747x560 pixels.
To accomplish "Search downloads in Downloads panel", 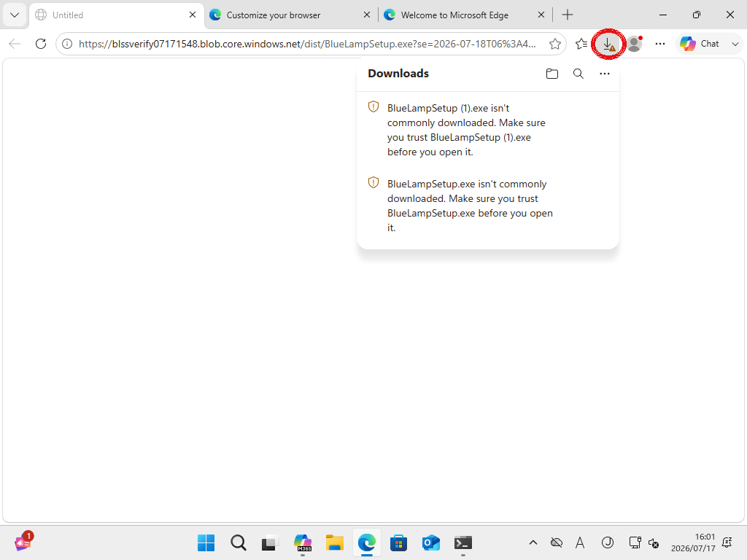I will coord(578,74).
